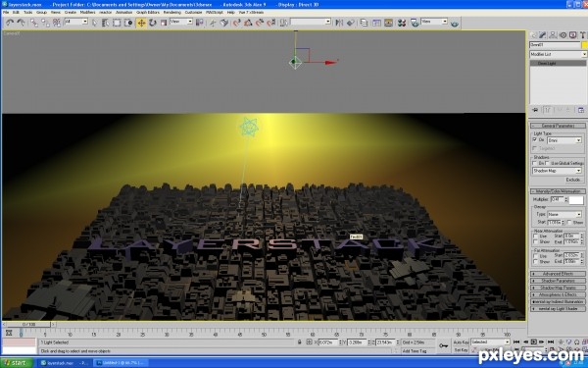Activate the Select and Move tool
Screen dimensions: 588x368
(x=141, y=23)
